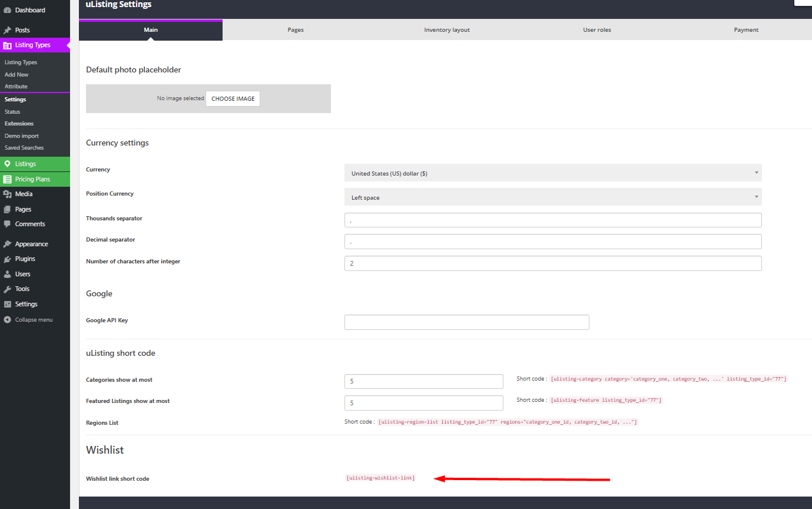This screenshot has width=812, height=509.
Task: Click the Tools wrench icon
Action: pos(7,289)
